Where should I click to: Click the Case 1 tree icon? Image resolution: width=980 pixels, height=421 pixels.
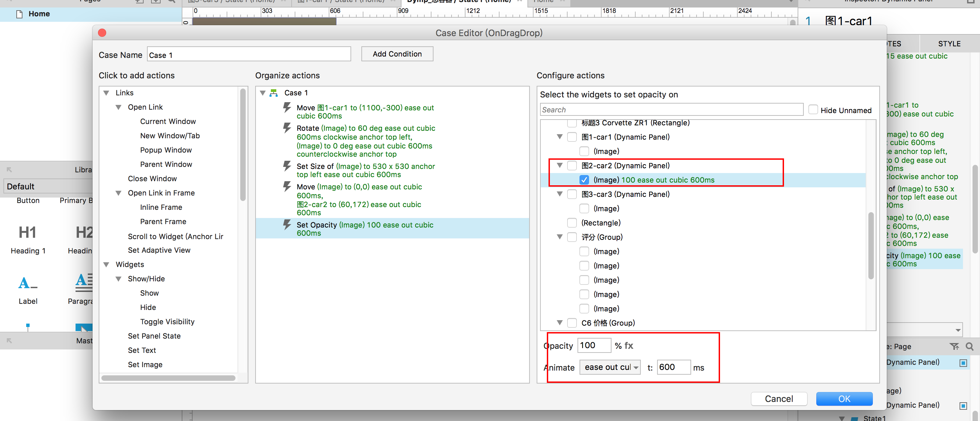[274, 93]
